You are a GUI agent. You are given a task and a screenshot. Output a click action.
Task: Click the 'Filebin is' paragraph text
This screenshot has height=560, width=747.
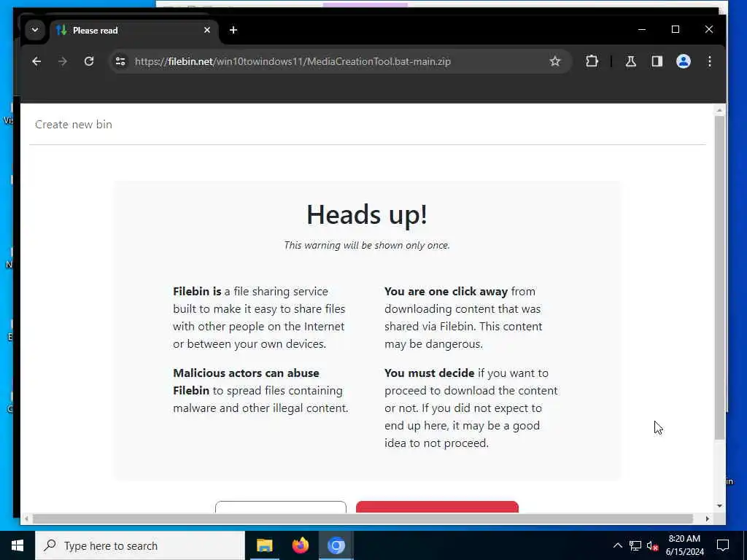coord(259,318)
